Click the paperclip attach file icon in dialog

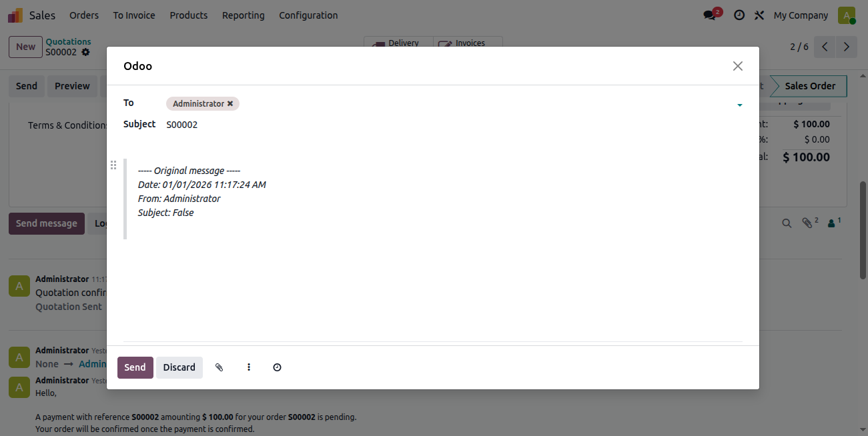[x=219, y=367]
